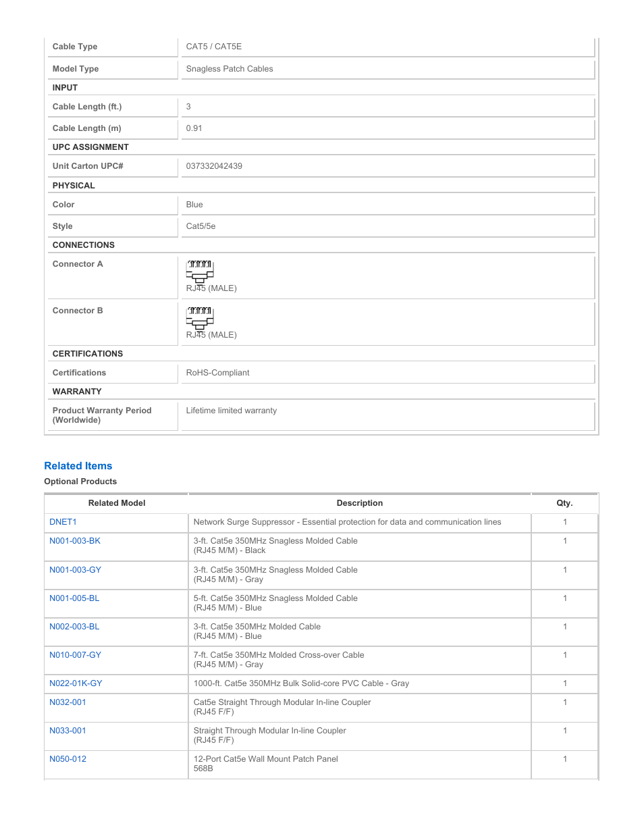Viewport: 644px width, 834px height.
Task: Select the Cable Type label
Action: click(x=75, y=47)
